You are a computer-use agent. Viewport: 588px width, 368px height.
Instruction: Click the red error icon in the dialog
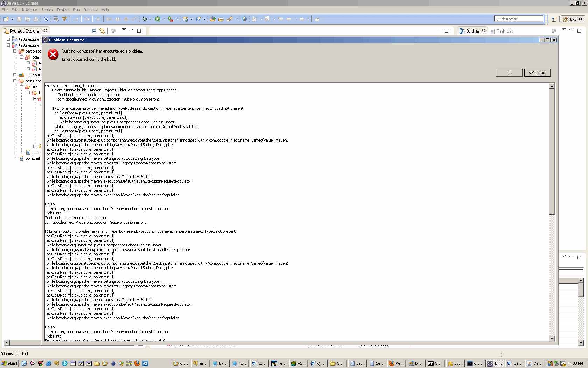pyautogui.click(x=53, y=54)
